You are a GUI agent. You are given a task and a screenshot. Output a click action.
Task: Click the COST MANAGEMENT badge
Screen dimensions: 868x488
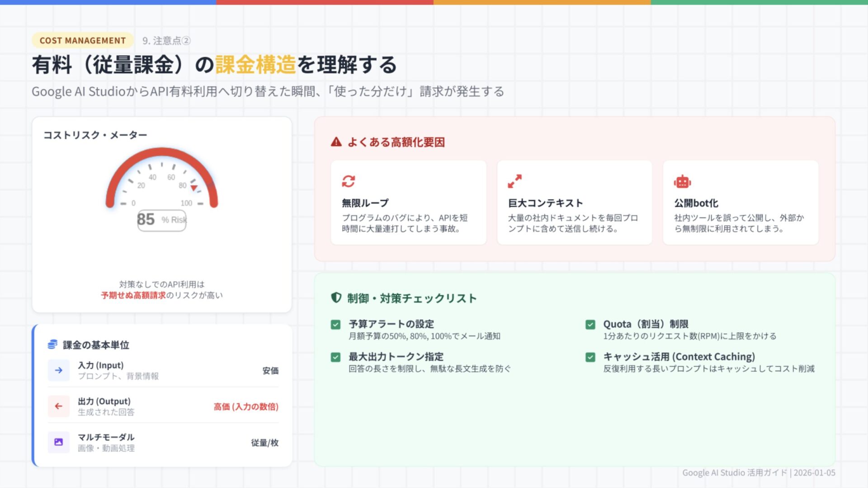pos(83,41)
